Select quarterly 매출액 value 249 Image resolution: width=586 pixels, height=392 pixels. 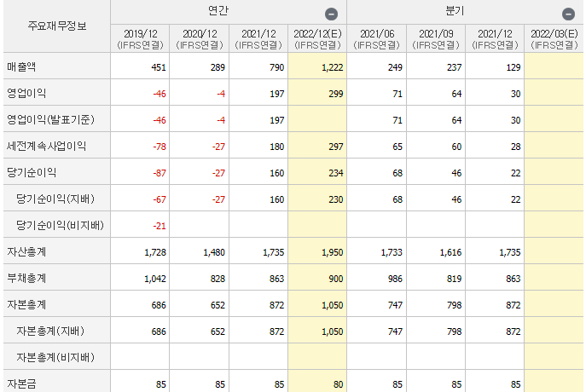(395, 67)
